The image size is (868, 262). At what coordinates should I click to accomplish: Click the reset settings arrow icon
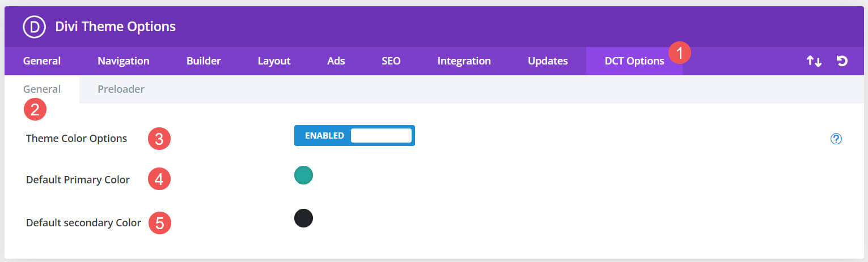click(x=842, y=61)
